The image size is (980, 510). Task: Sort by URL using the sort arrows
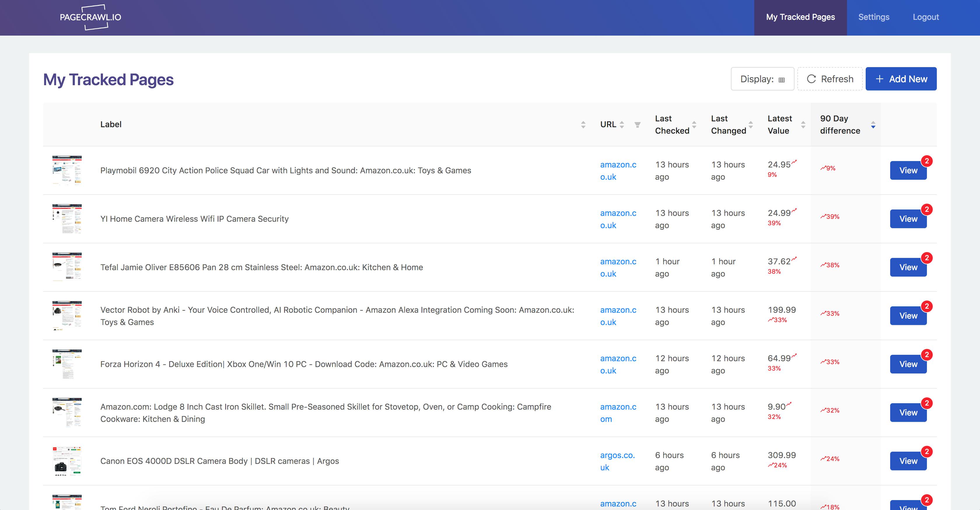622,125
